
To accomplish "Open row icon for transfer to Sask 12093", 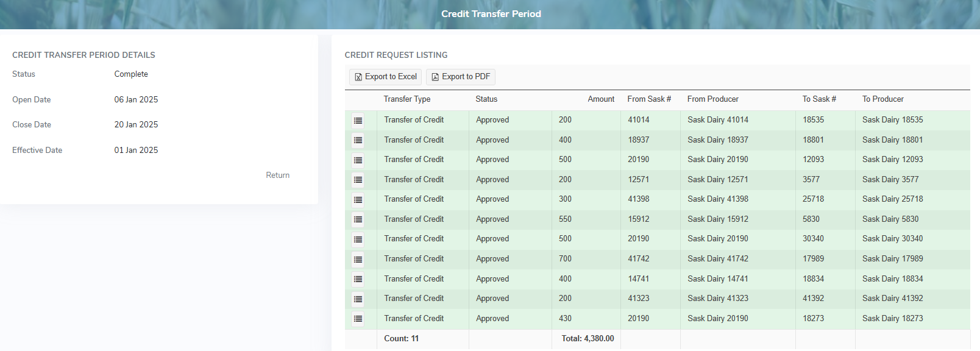I will click(358, 160).
